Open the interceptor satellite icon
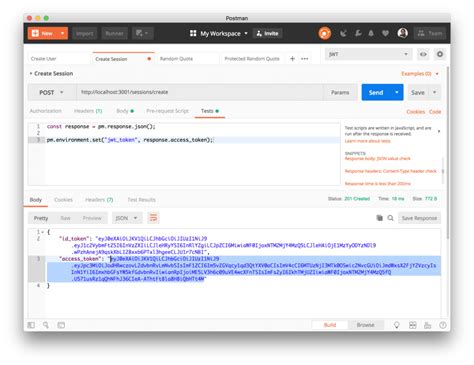This screenshot has height=365, width=474. click(x=343, y=33)
